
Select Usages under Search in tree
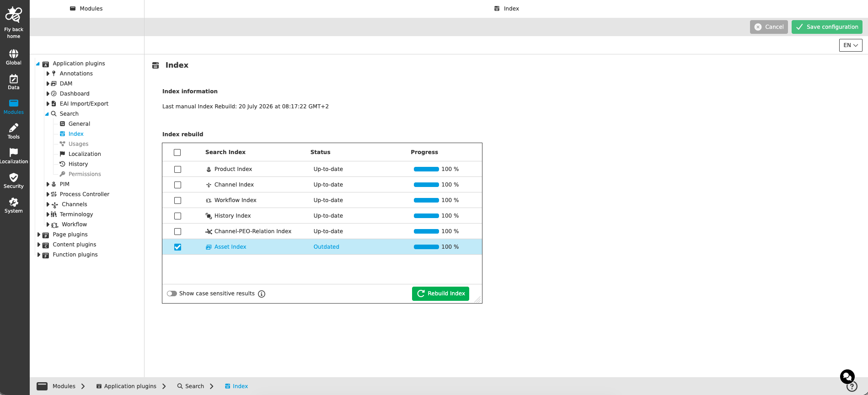coord(78,144)
